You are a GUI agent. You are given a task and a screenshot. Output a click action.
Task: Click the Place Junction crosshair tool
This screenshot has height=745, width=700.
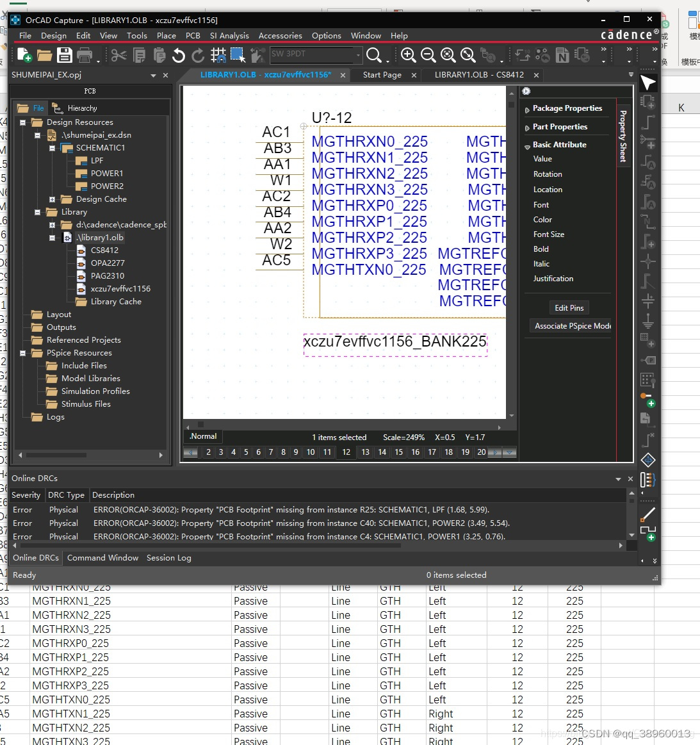[x=647, y=261]
